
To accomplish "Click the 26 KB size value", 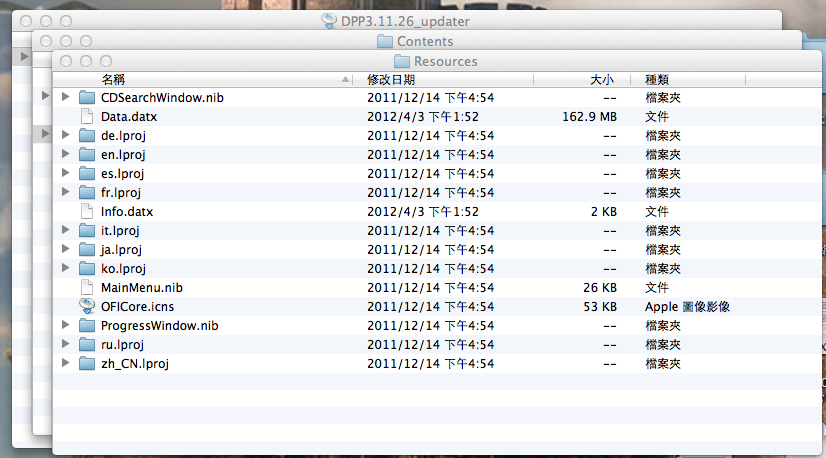I will (600, 287).
